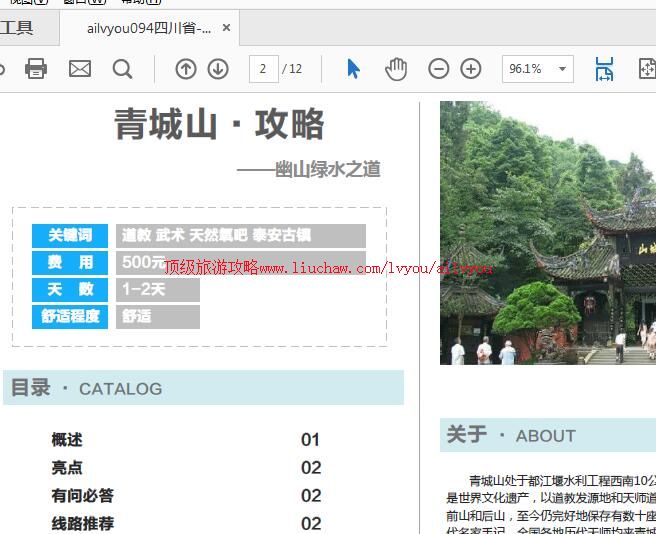Viewport: 656px width, 534px height.
Task: Click the red liuchaw.com watermark link
Action: (x=328, y=268)
